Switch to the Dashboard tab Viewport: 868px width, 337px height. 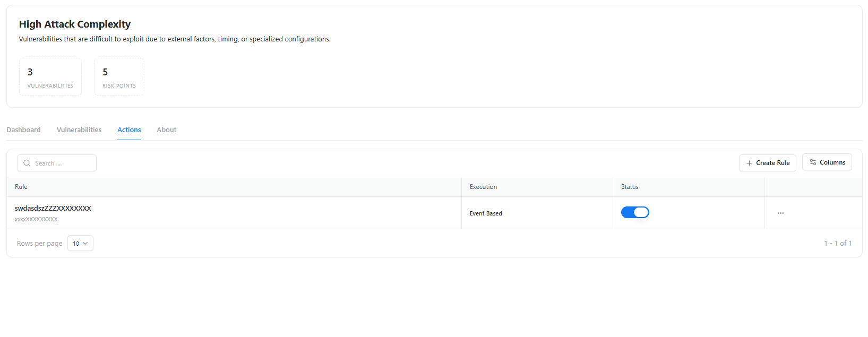coord(23,129)
